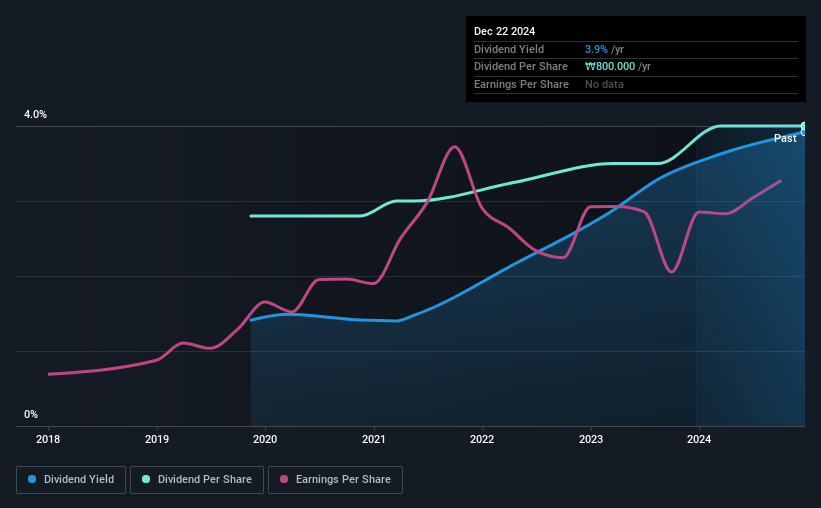
Task: Click the 3.9% dividend yield value in tooltip
Action: pyautogui.click(x=596, y=49)
